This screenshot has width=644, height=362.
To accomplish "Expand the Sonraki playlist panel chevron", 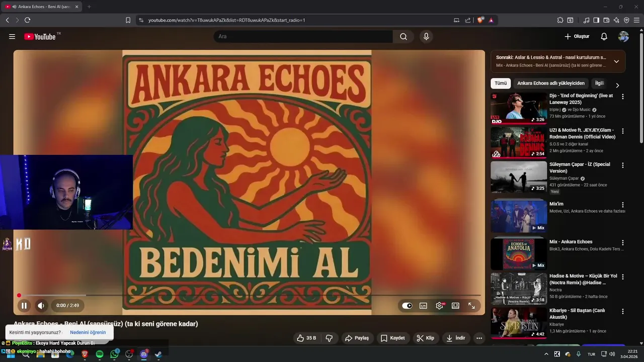I will [x=616, y=61].
